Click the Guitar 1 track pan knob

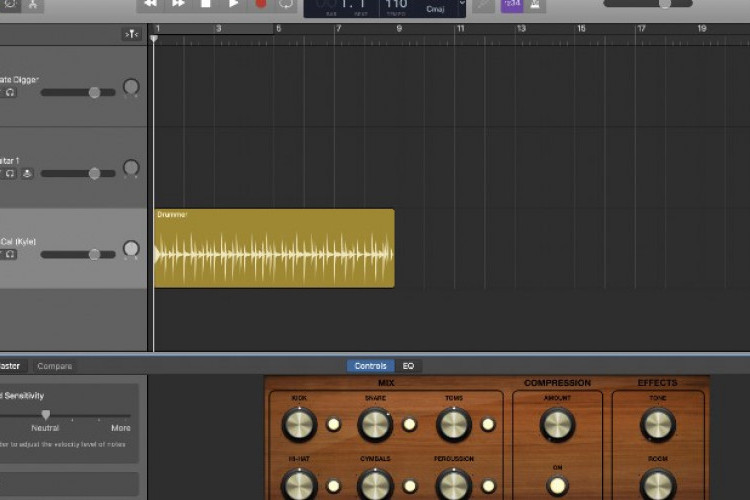point(131,167)
